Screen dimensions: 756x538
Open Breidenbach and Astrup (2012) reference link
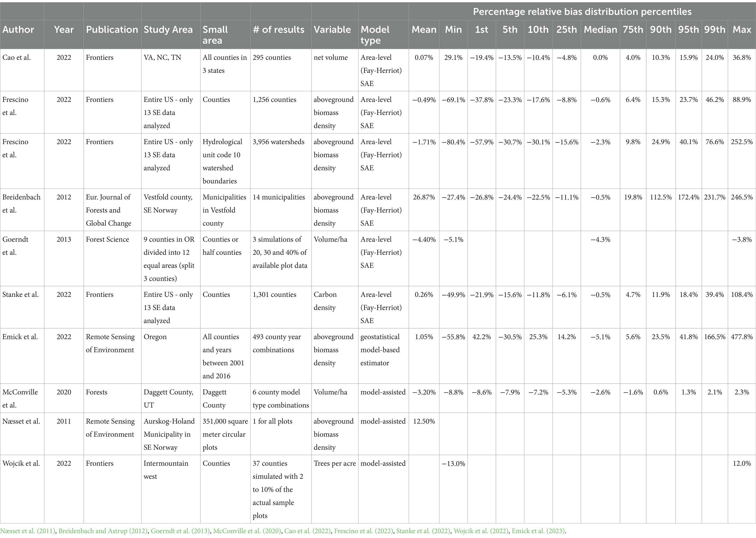click(x=103, y=531)
